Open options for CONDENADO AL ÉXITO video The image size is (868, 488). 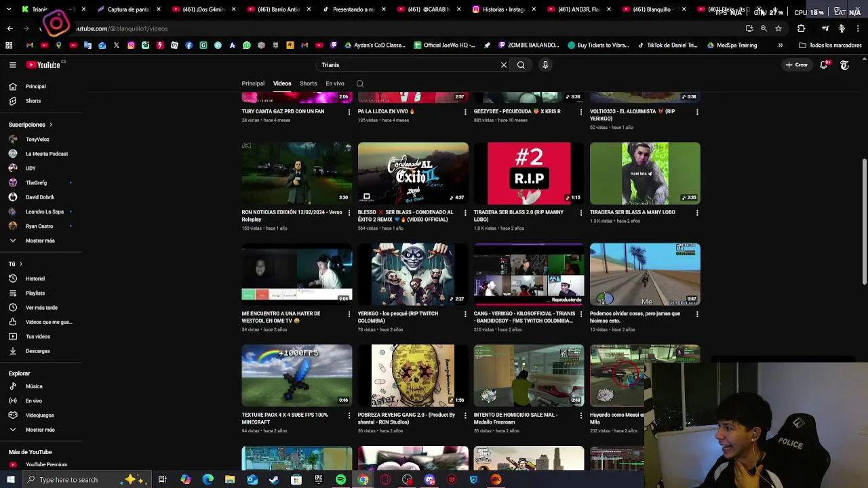465,213
